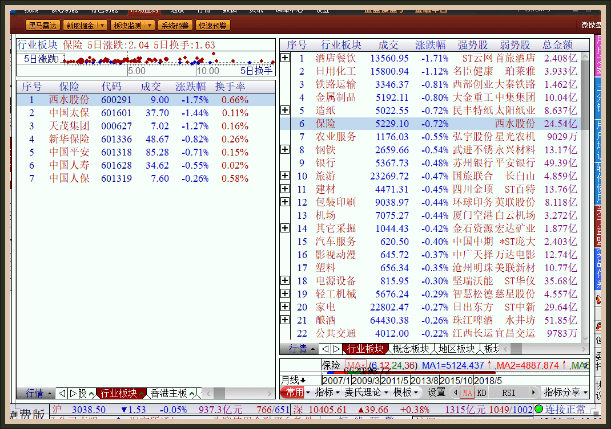
Task: Expand the 酿酒 row plus box
Action: [285, 320]
